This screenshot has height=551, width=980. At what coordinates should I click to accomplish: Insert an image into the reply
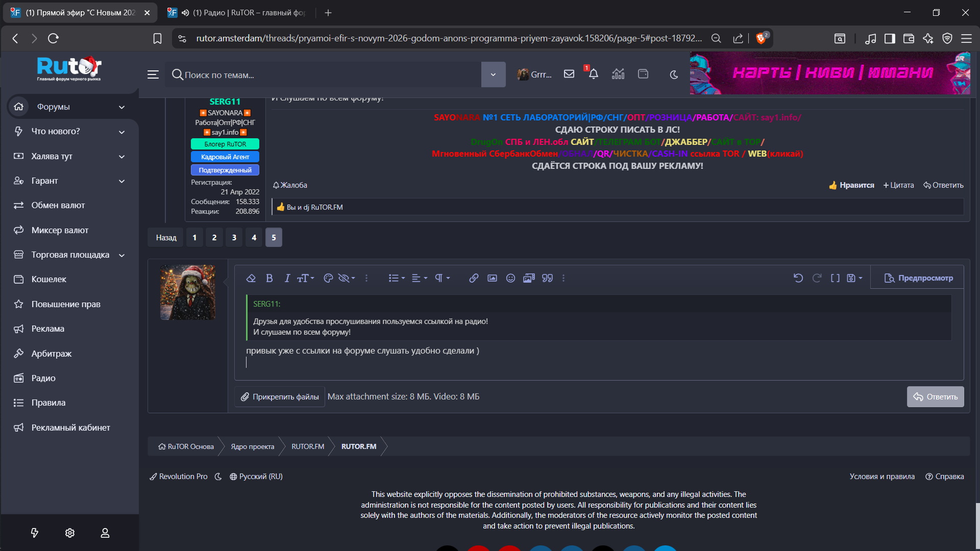tap(492, 278)
